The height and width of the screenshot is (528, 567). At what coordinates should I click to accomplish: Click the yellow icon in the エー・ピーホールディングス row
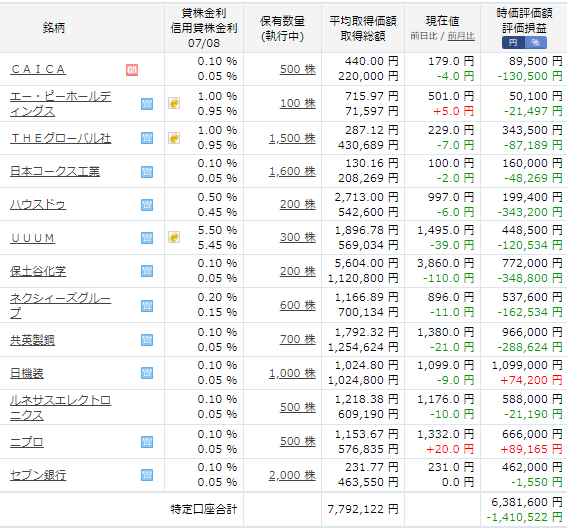(174, 103)
